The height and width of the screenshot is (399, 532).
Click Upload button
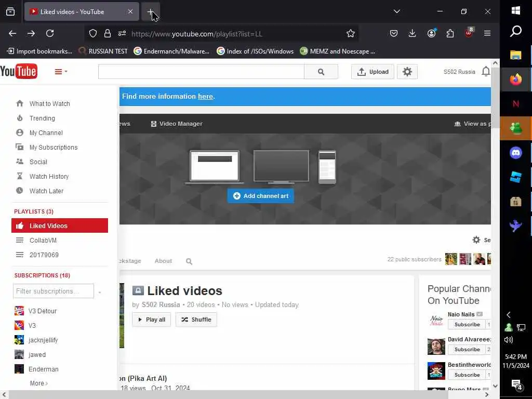click(373, 72)
